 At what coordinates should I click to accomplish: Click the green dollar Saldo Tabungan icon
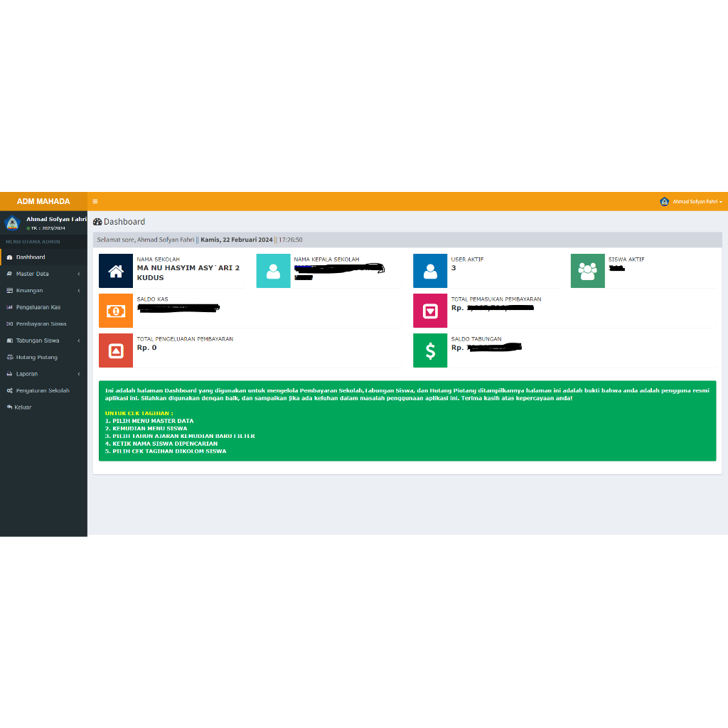coord(430,350)
